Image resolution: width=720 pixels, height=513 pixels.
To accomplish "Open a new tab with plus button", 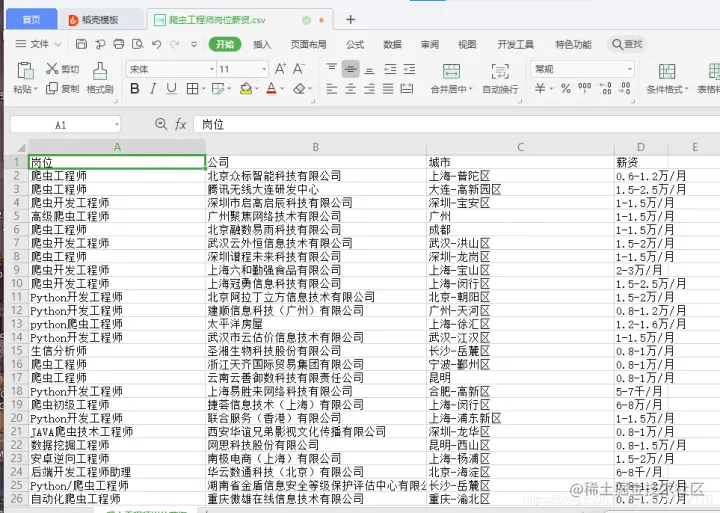I will click(x=350, y=19).
